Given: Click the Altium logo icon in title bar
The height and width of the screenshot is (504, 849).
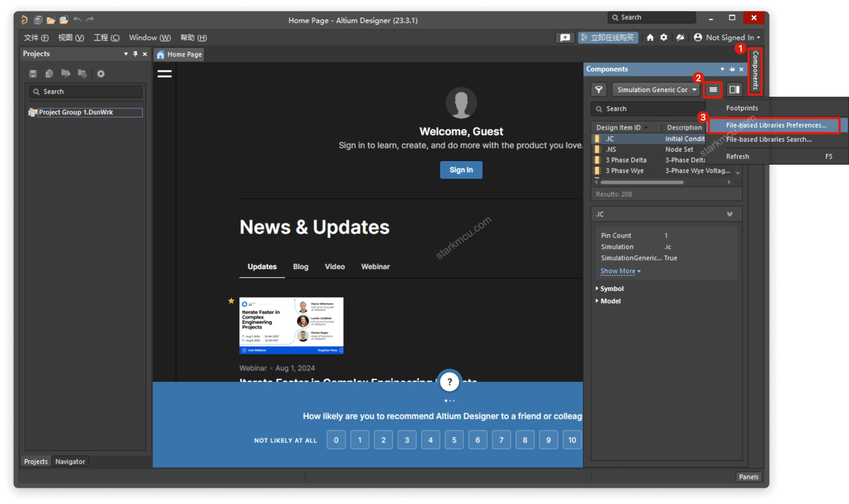Looking at the screenshot, I should click(x=24, y=20).
